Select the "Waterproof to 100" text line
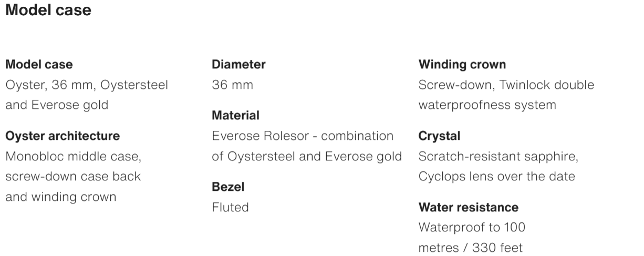This screenshot has width=644, height=256. click(x=472, y=227)
